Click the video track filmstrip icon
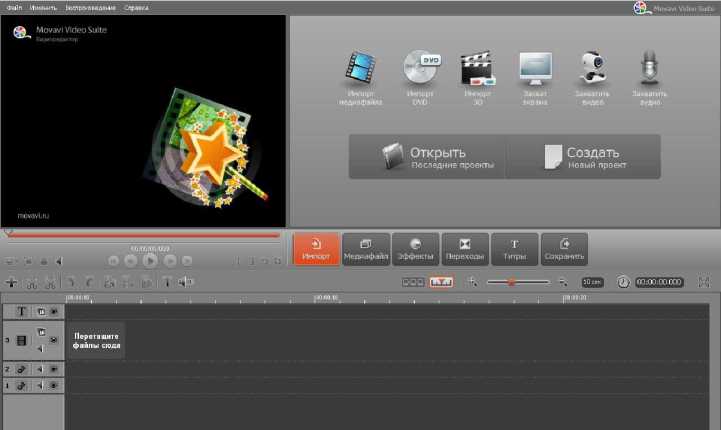This screenshot has height=430, width=721. point(21,340)
